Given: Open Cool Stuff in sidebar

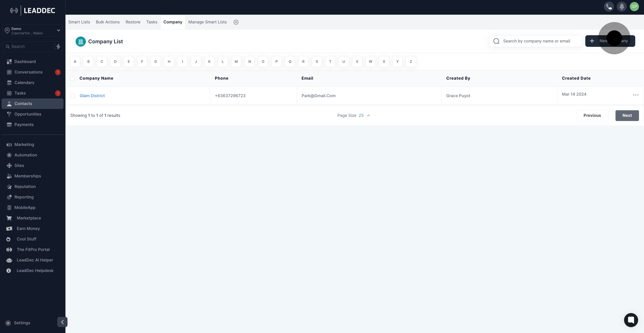Looking at the screenshot, I should (32, 239).
